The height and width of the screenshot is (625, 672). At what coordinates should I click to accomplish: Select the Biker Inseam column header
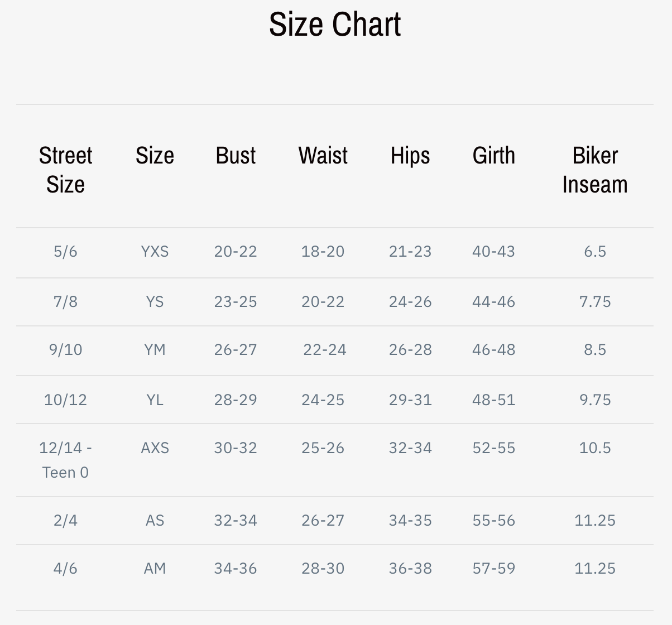click(595, 170)
